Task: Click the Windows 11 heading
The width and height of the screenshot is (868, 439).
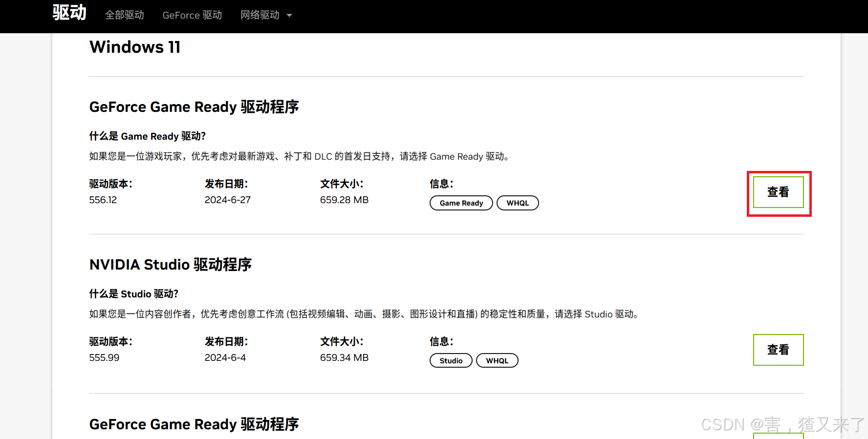Action: coord(135,47)
